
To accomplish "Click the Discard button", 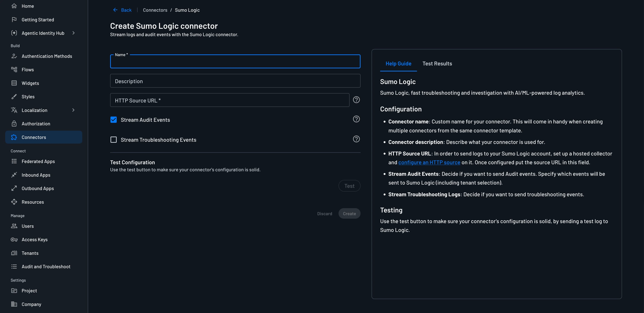I will [x=325, y=213].
